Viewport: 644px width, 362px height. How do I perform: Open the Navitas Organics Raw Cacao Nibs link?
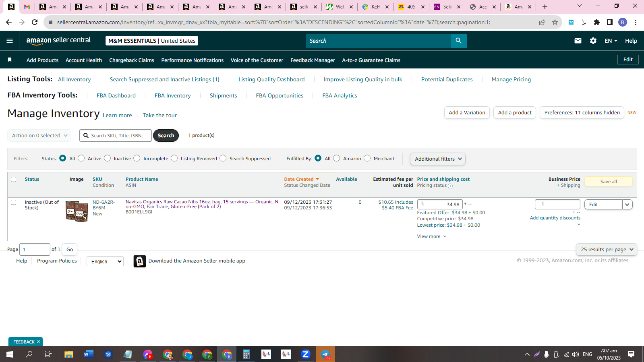[x=202, y=204]
